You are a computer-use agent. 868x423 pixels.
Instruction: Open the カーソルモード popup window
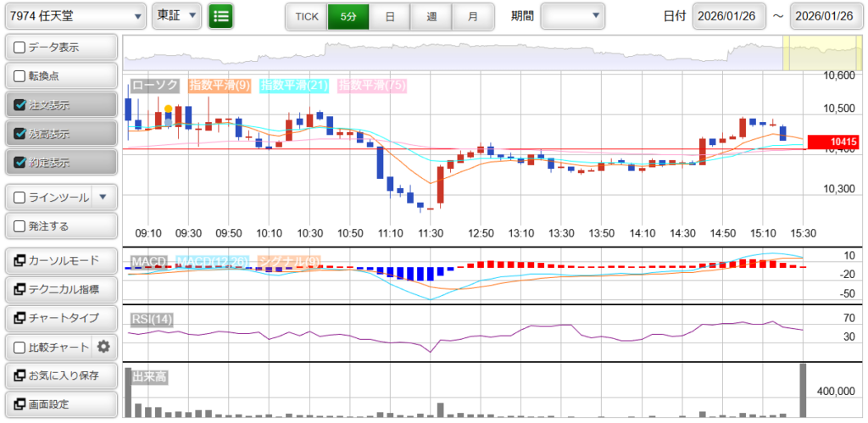point(59,260)
